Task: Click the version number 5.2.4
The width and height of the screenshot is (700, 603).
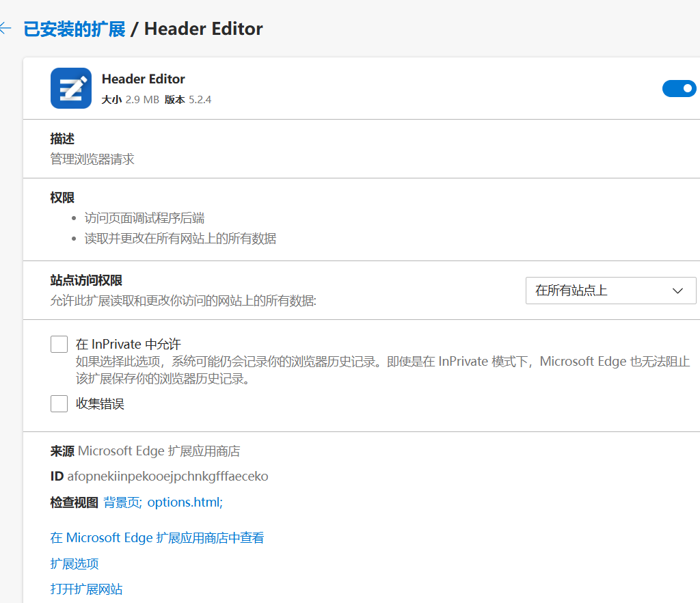Action: pyautogui.click(x=200, y=100)
